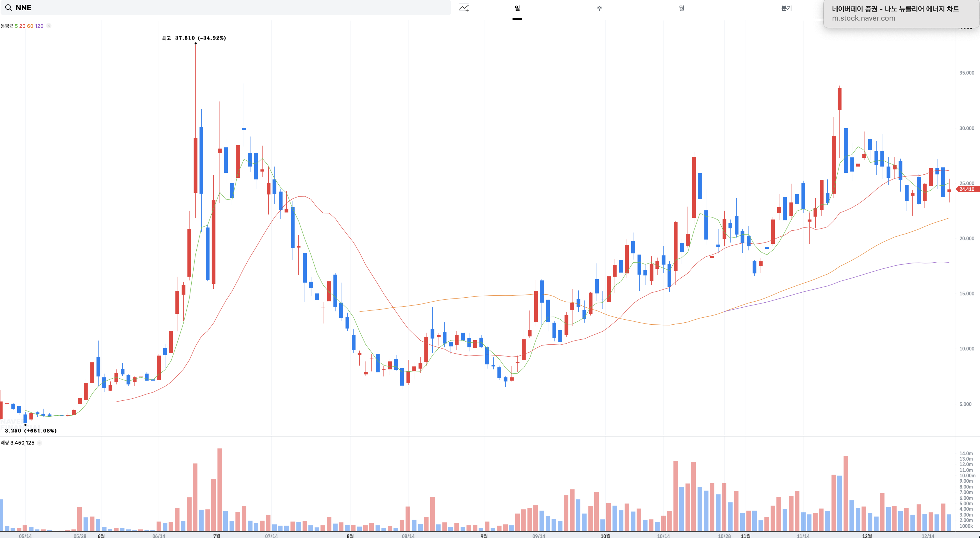Switch to the 주 (weekly) tab
The image size is (980, 538).
point(599,8)
